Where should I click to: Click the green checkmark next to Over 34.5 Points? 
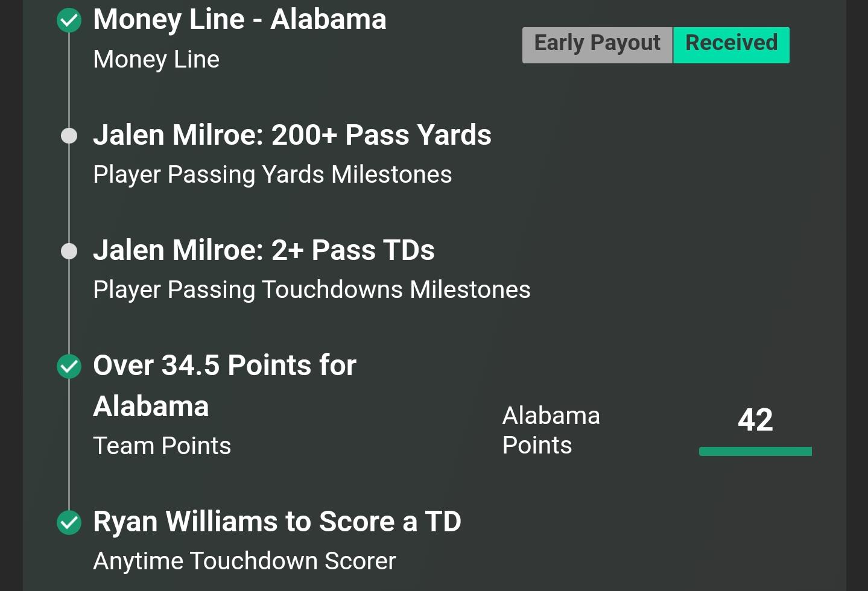69,366
